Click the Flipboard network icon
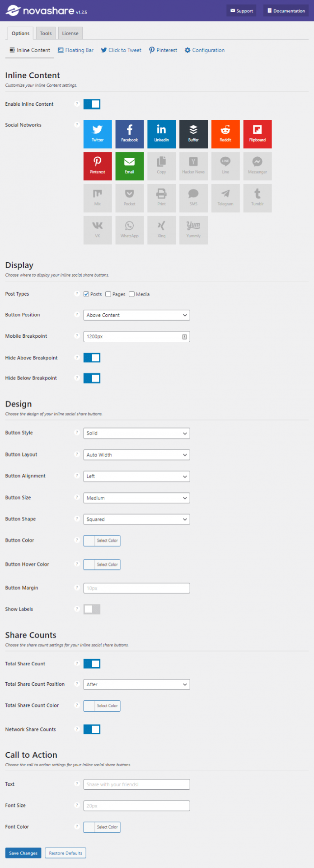Image resolution: width=314 pixels, height=868 pixels. [258, 134]
